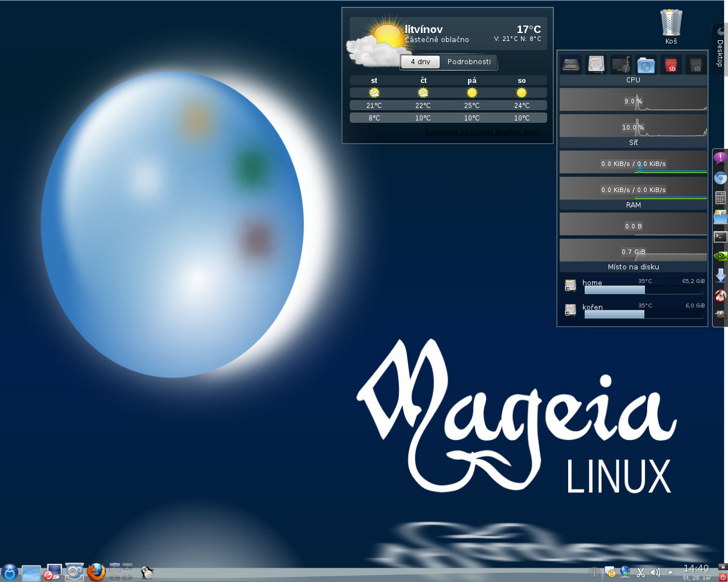Open the network status tray icon

click(x=625, y=572)
